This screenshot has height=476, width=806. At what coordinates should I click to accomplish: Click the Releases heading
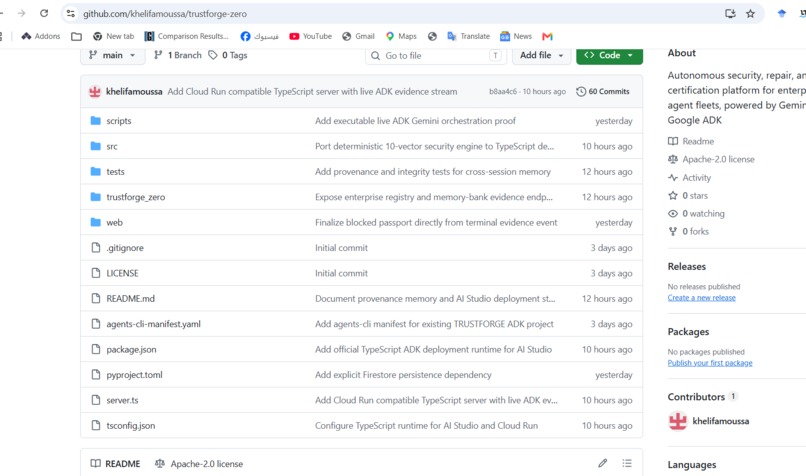(686, 266)
